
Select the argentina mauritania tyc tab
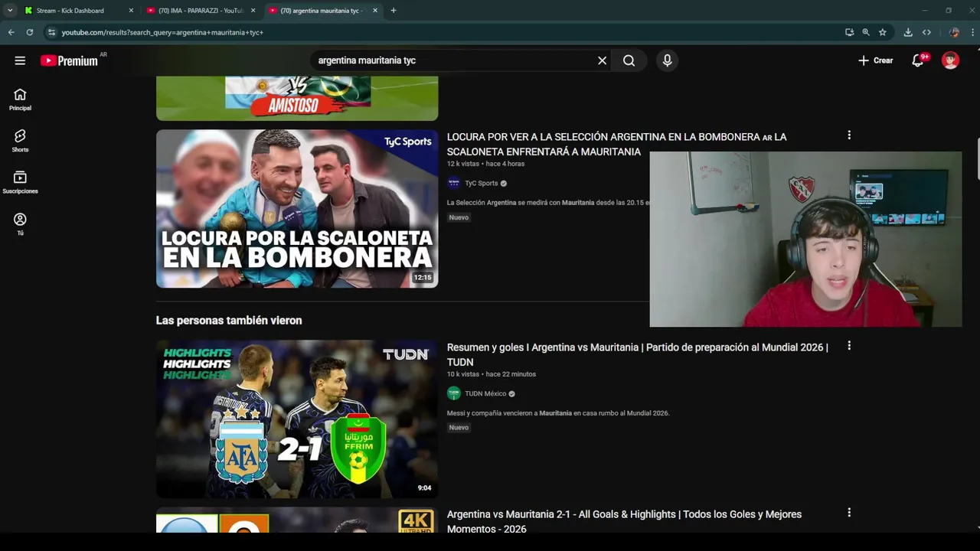323,11
